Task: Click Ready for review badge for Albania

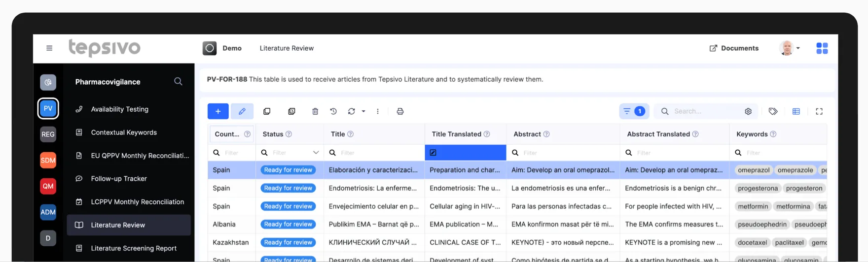Action: (288, 224)
